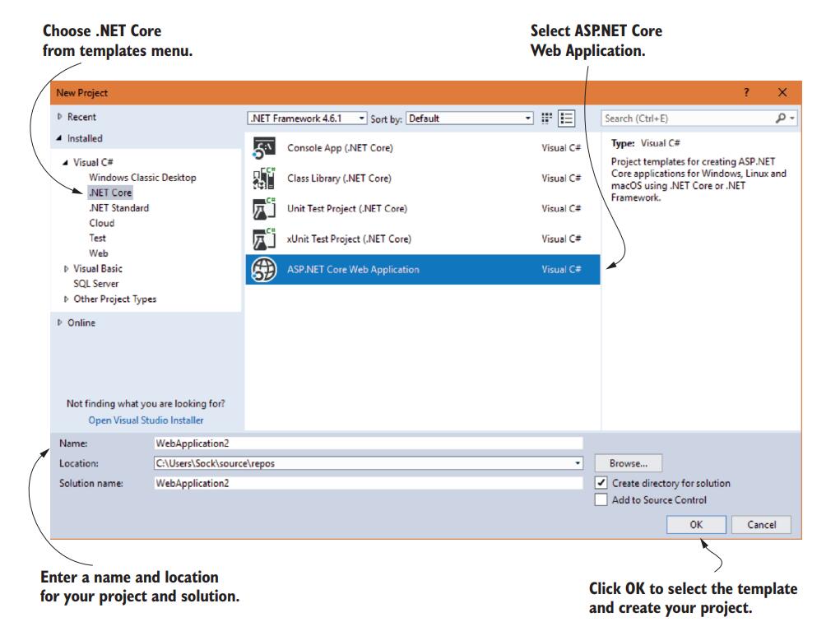Select SQL Server in the tree

[96, 283]
